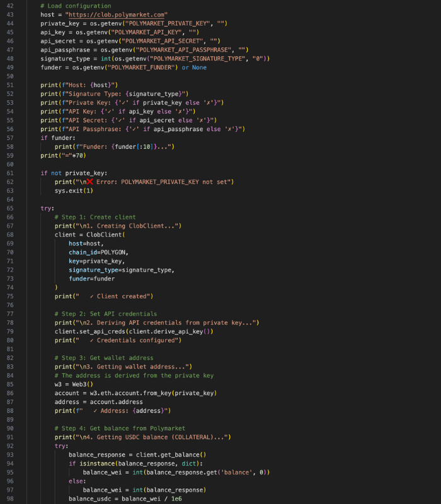The width and height of the screenshot is (441, 504).
Task: Click the "if isinstance(" check line
Action: coord(135,464)
